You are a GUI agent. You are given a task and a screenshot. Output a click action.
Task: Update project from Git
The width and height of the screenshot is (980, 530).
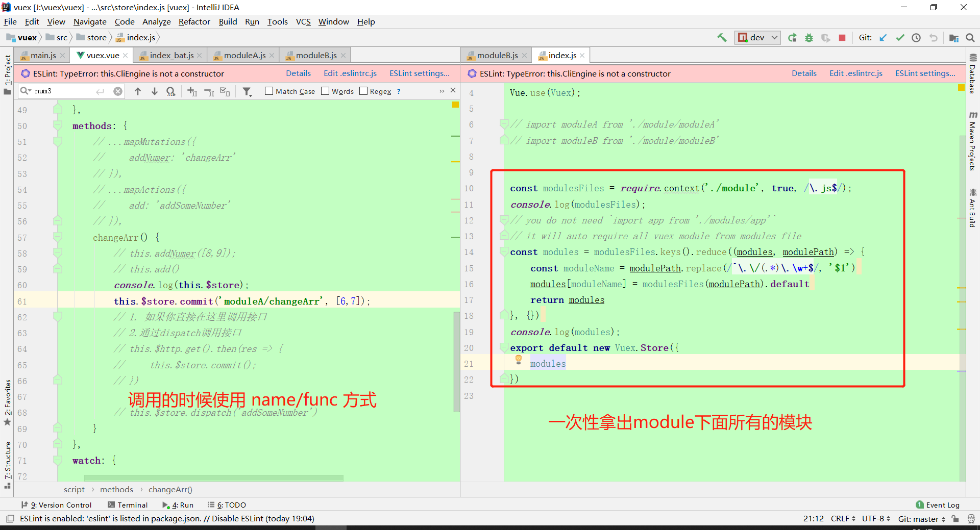[883, 38]
